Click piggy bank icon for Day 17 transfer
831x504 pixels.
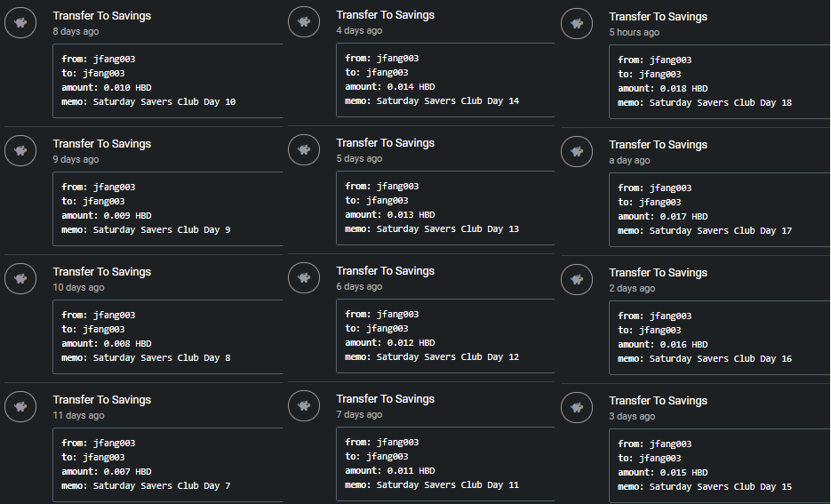(577, 152)
